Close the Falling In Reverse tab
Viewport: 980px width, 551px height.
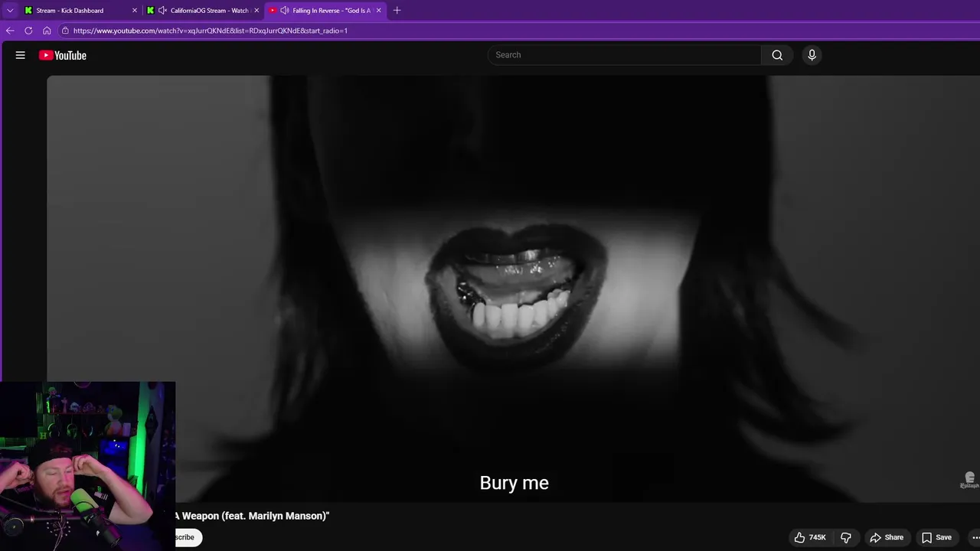378,11
